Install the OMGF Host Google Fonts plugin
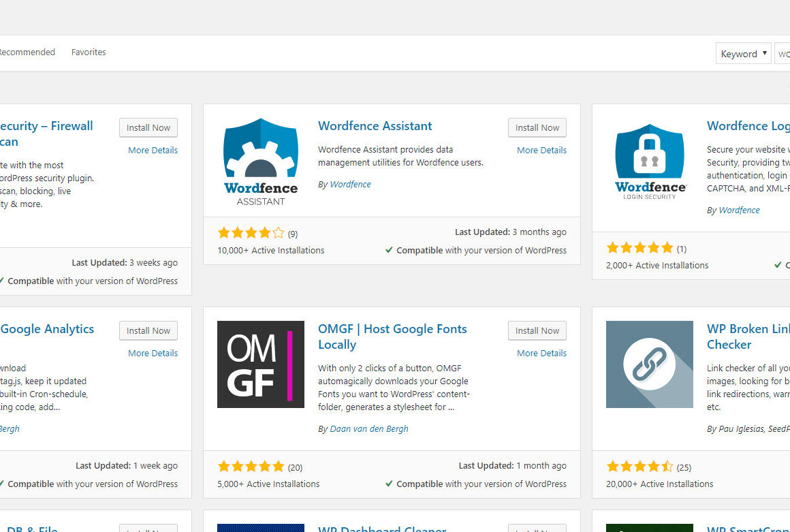This screenshot has width=790, height=532. coord(537,330)
